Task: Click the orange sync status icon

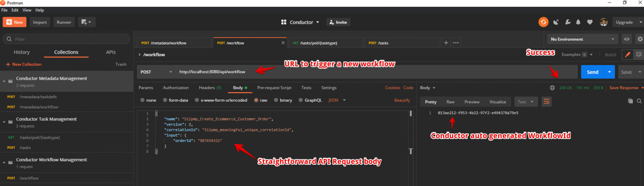Action: pos(543,22)
